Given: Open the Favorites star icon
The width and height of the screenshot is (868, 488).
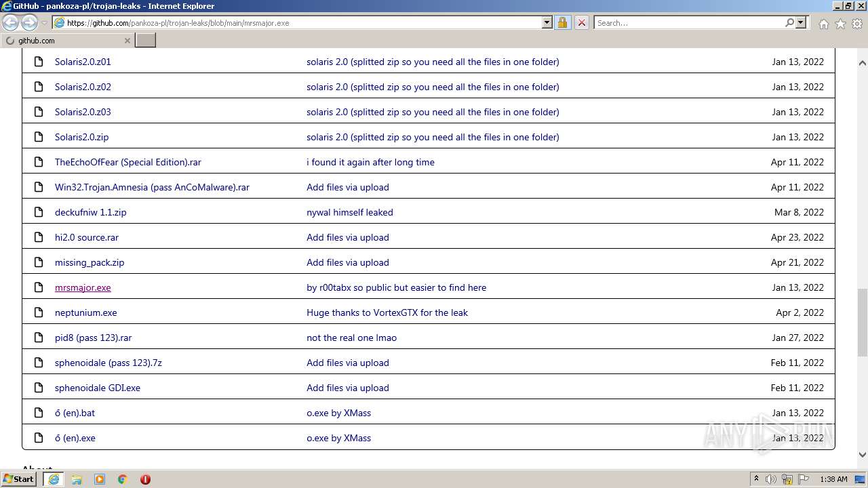Looking at the screenshot, I should 840,24.
